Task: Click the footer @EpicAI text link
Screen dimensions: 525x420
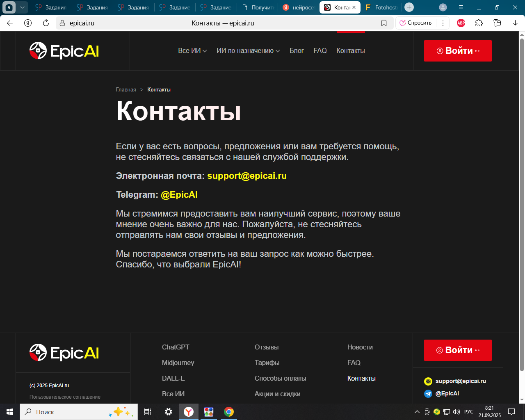Action: 447,394
